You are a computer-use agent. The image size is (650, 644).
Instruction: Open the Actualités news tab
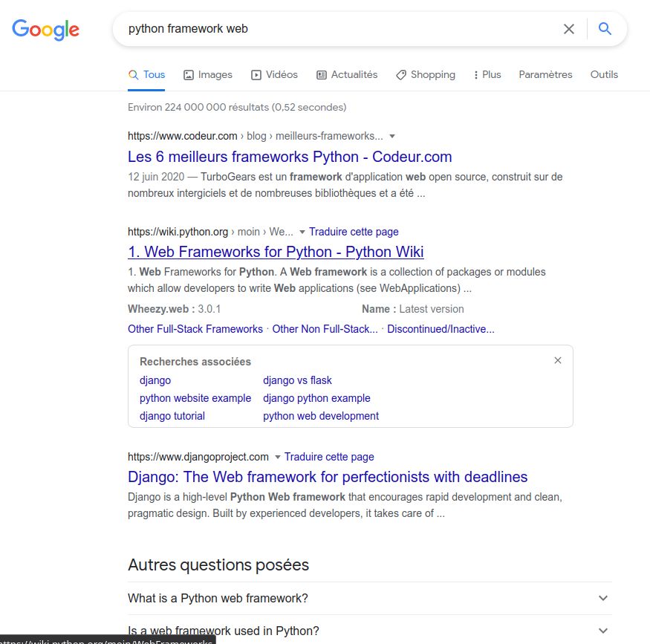tap(347, 74)
